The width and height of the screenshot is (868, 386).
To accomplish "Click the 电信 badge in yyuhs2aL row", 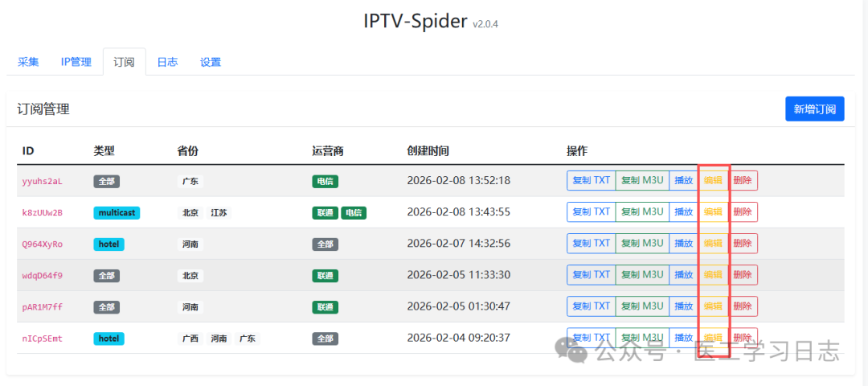I will pos(325,181).
